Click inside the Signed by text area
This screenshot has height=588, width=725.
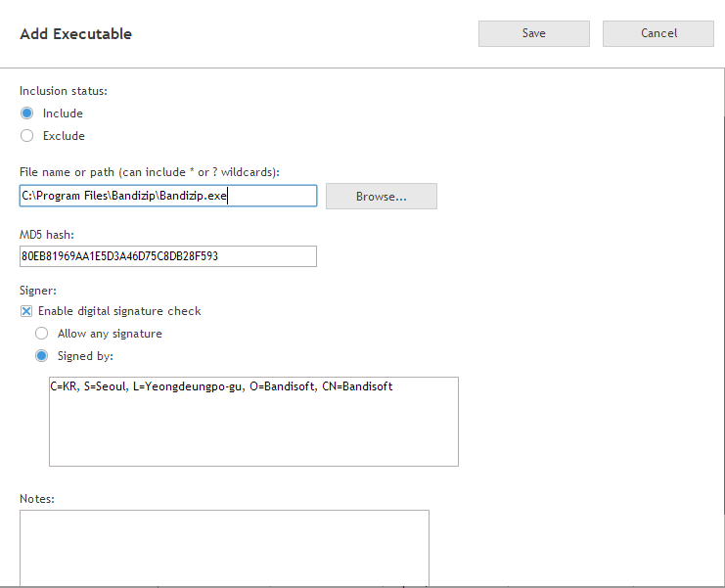tap(253, 430)
